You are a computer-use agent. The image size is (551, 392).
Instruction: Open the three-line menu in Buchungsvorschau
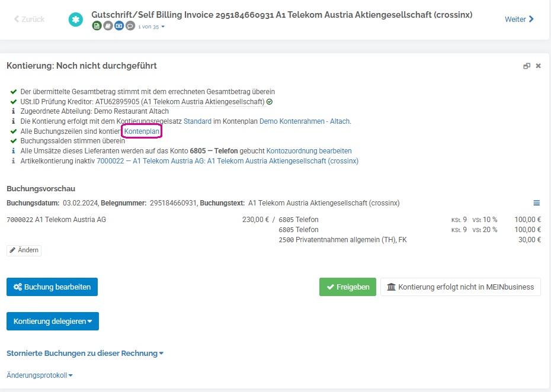tap(537, 203)
